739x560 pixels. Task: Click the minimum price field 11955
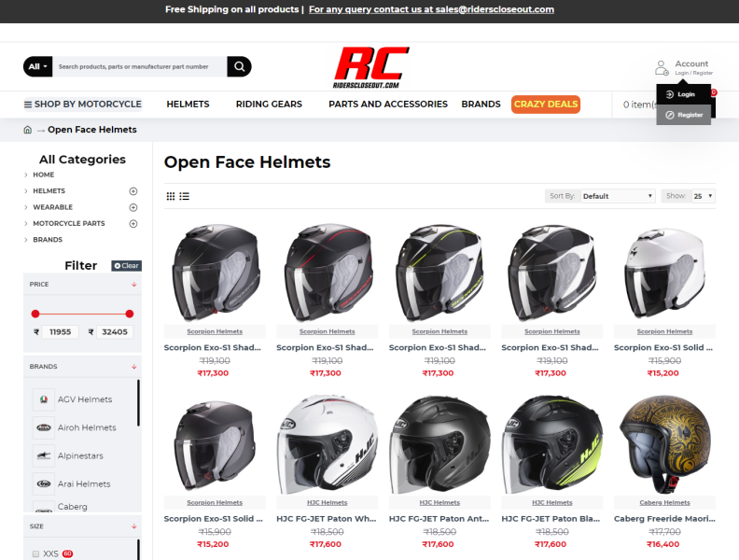61,332
